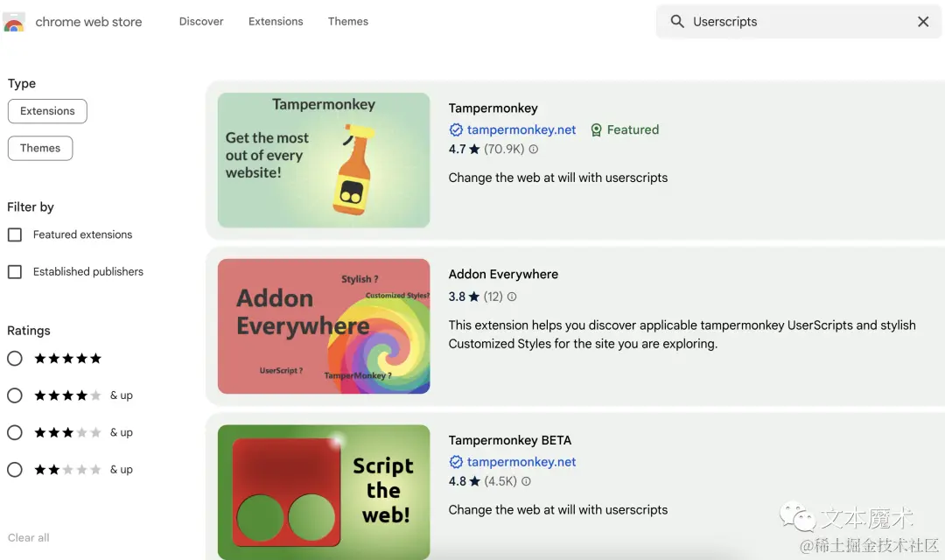Open rating info icon next to (12)

[x=512, y=297]
